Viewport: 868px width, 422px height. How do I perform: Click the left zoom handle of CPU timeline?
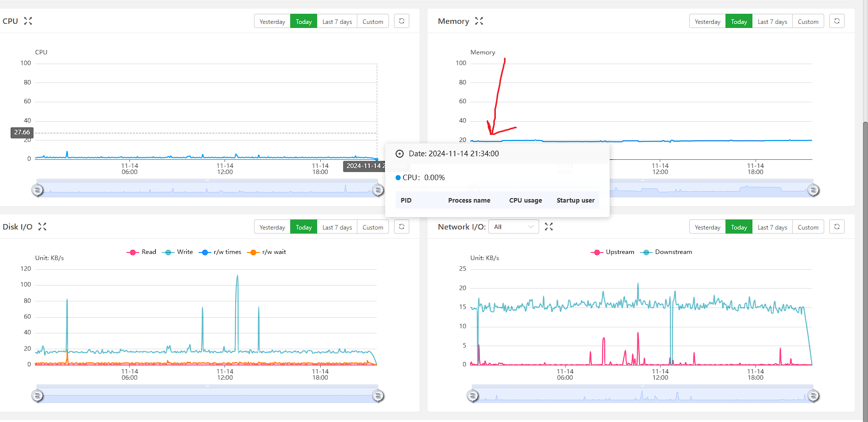point(37,190)
